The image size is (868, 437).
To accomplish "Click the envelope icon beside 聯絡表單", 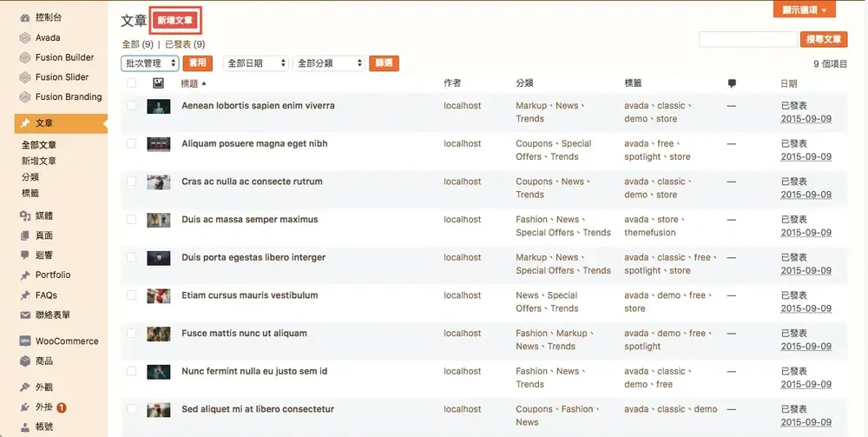I will point(25,315).
